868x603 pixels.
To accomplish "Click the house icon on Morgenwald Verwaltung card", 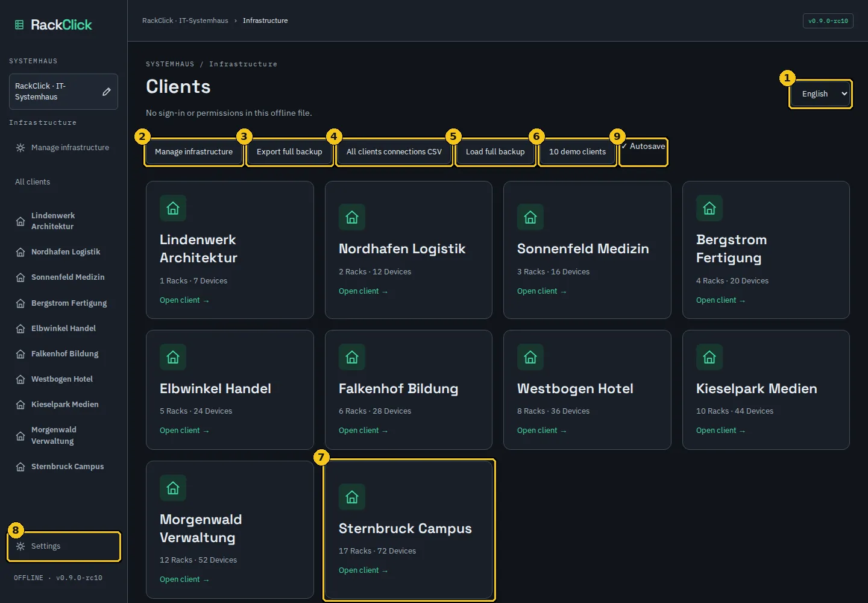I will [173, 488].
